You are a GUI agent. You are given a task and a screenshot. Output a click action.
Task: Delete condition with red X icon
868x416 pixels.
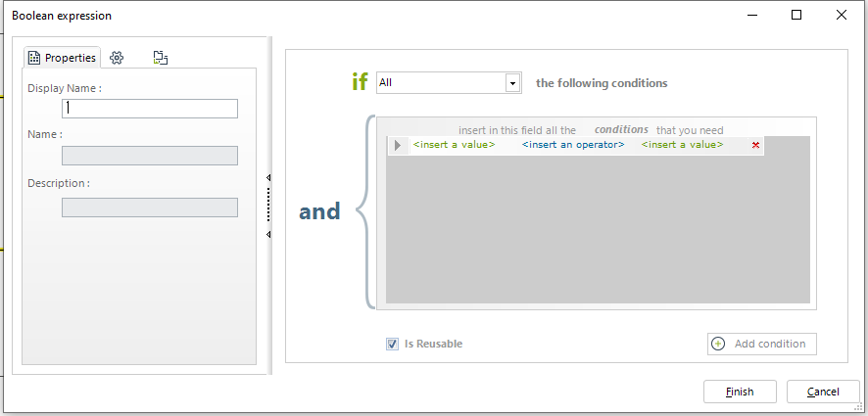[x=755, y=146]
